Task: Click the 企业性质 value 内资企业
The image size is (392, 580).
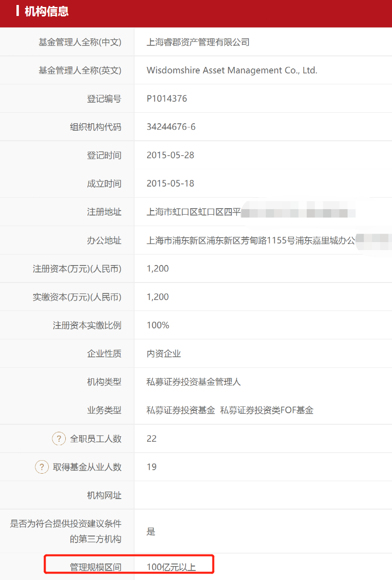Action: [x=164, y=353]
